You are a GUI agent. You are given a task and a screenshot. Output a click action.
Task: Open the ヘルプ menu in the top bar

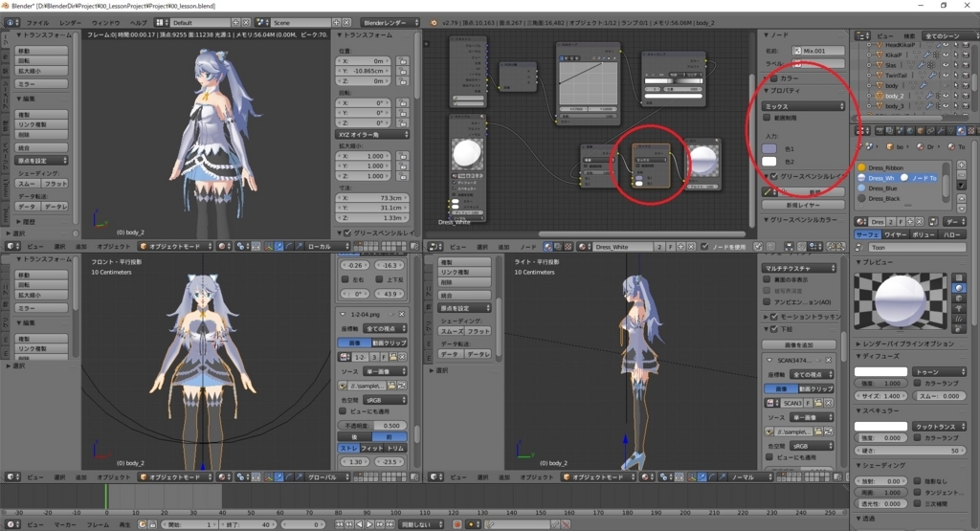(x=138, y=23)
